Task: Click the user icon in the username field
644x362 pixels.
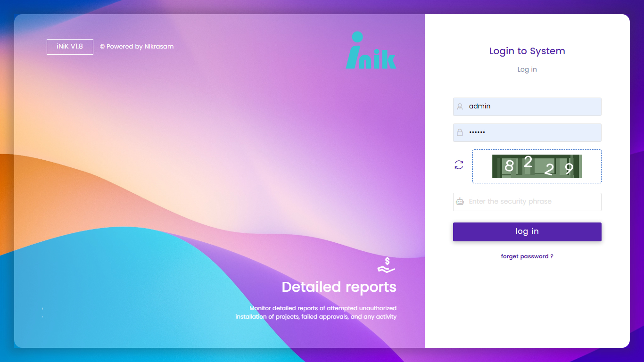Action: [460, 107]
